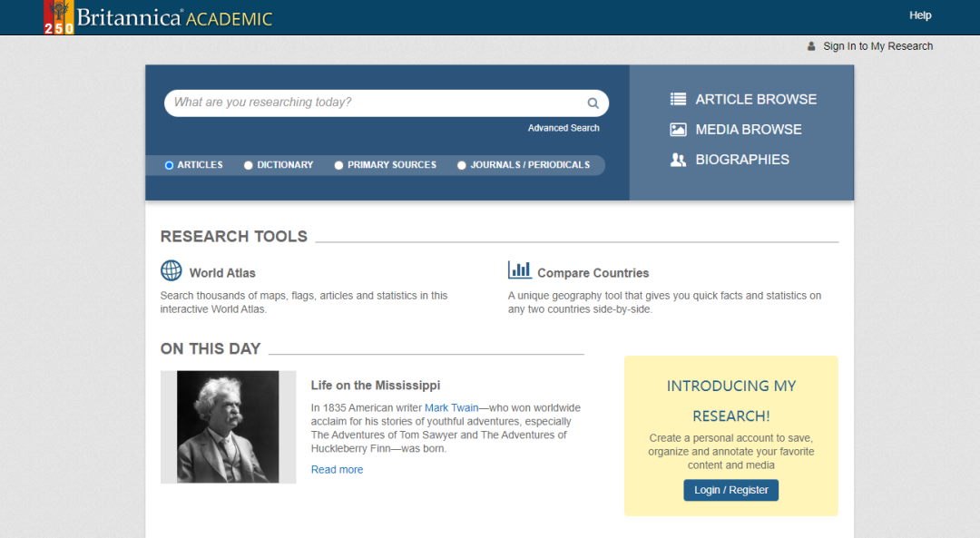Screen dimensions: 980x538
Task: Click the Mark Twain portrait thumbnail
Action: tap(228, 426)
